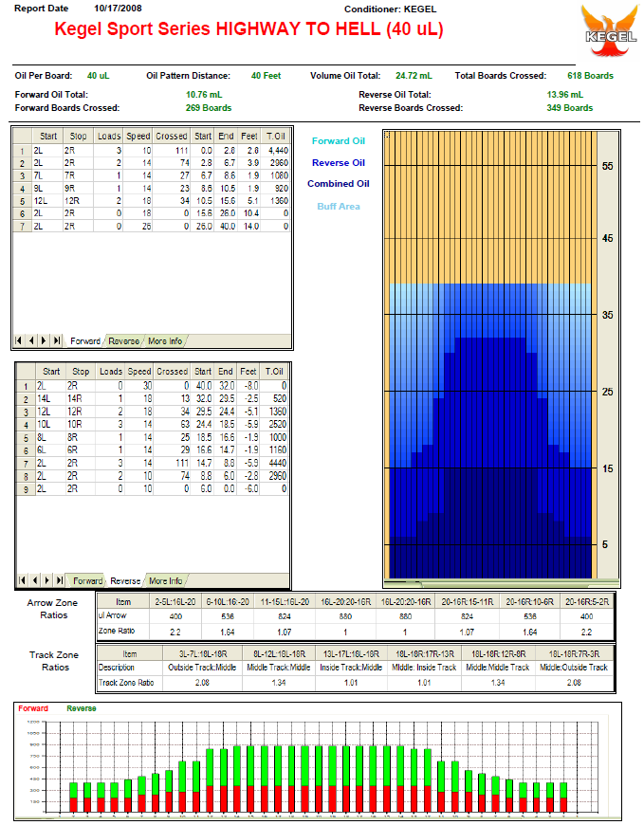Click the 10/17/2008 report date value
This screenshot has width=644, height=825.
(x=118, y=9)
